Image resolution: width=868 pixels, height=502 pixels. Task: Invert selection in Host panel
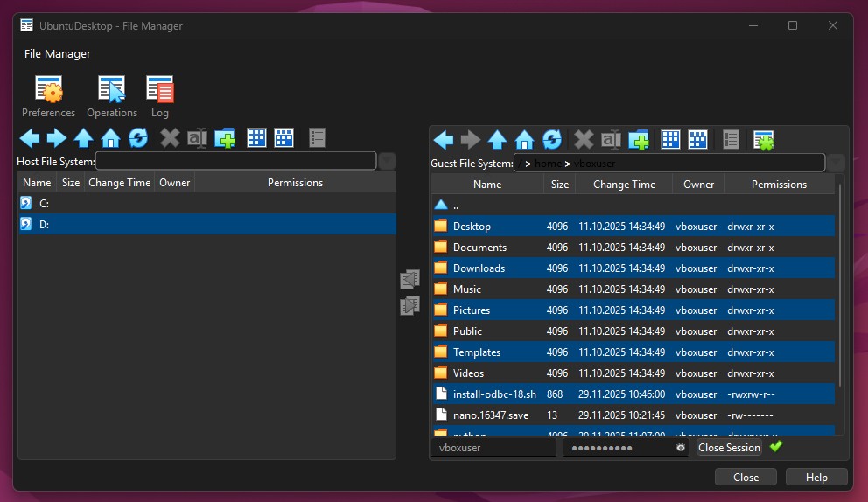[x=283, y=138]
